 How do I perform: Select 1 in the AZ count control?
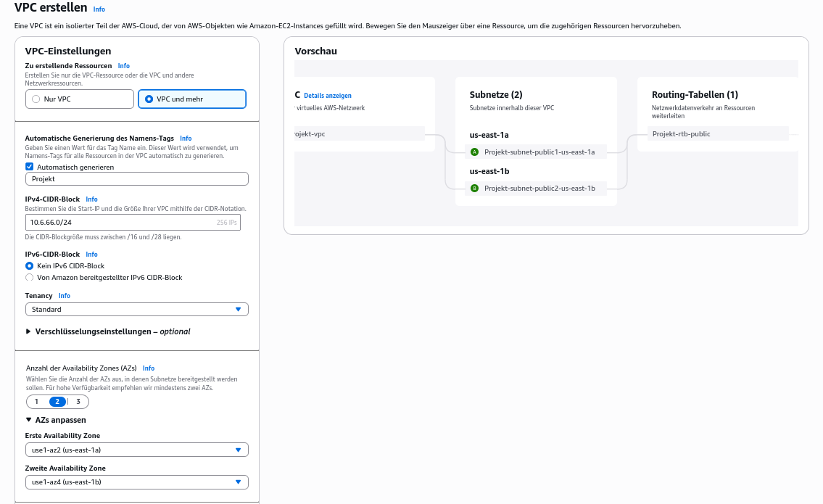[37, 401]
